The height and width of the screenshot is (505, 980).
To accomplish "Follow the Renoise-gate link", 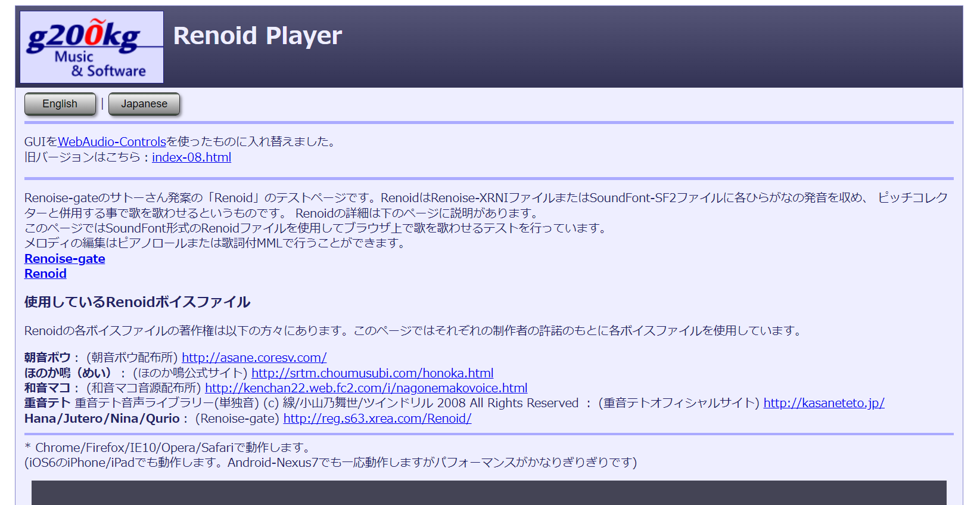I will pyautogui.click(x=65, y=259).
